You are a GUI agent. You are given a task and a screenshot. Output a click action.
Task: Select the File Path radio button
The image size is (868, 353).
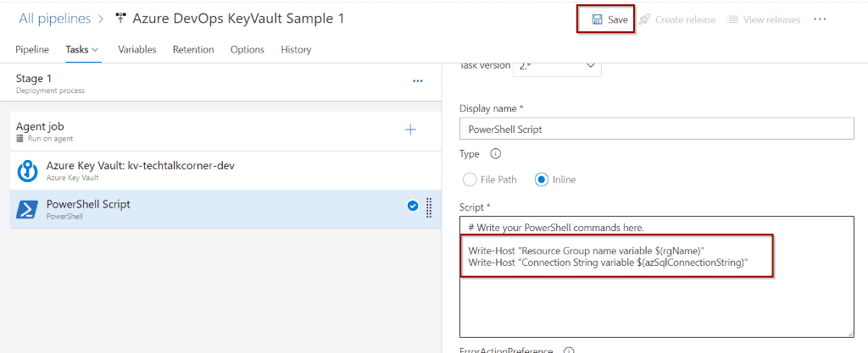[469, 179]
